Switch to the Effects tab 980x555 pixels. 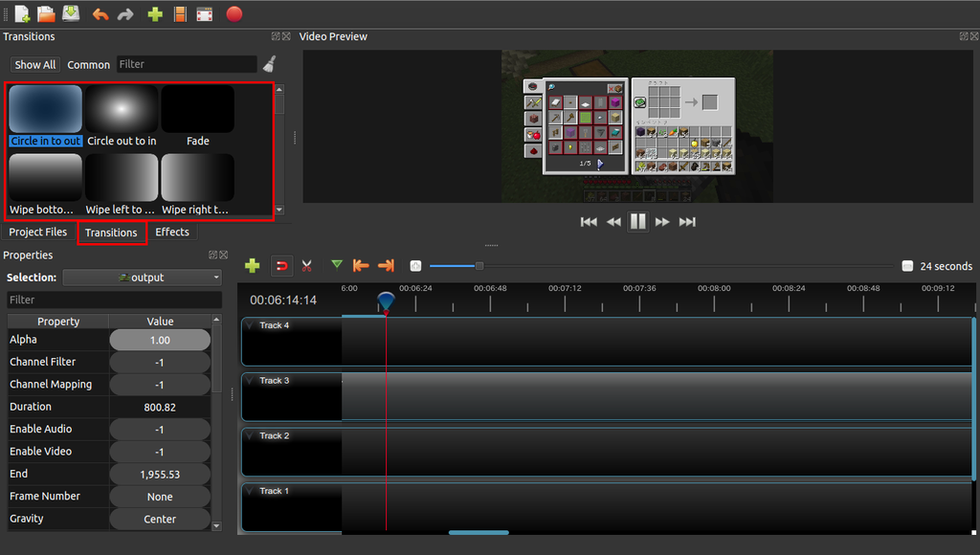click(x=172, y=232)
